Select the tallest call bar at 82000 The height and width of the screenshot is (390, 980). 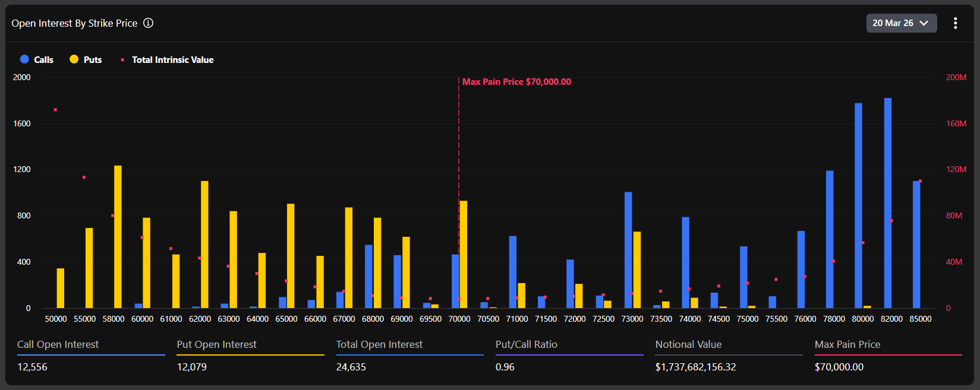pyautogui.click(x=887, y=203)
